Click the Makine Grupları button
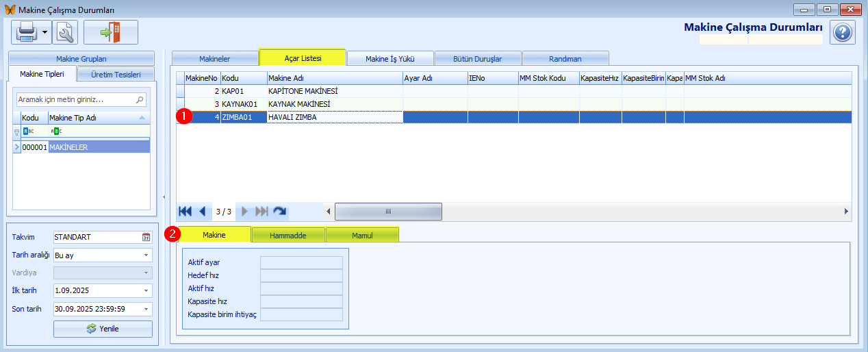Viewport: 868px width, 352px height. click(x=81, y=59)
